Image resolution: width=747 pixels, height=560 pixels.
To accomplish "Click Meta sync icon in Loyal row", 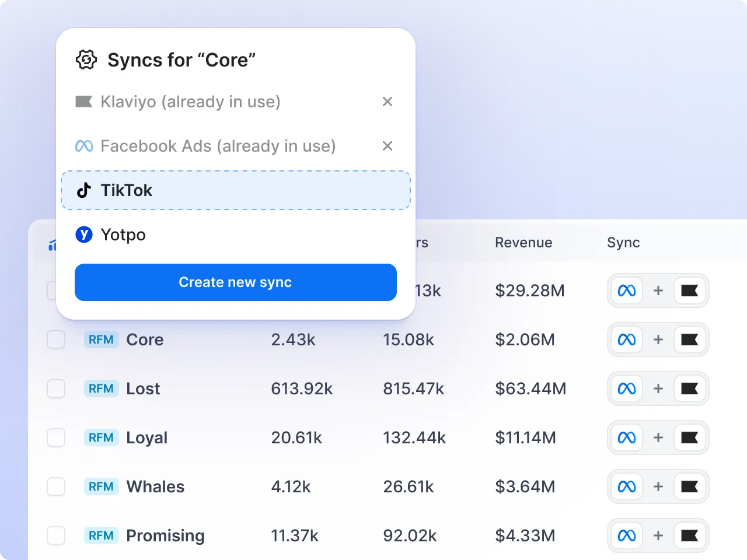I will 627,437.
